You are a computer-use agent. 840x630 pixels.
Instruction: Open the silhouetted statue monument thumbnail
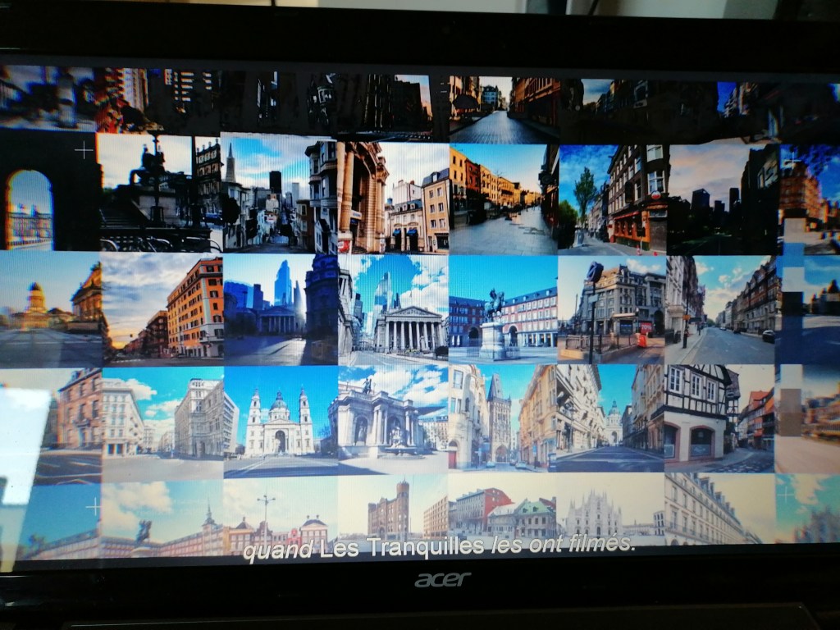pos(156,193)
